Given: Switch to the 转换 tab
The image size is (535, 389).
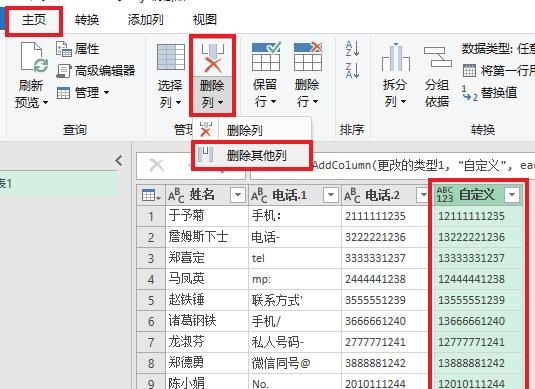Looking at the screenshot, I should click(87, 20).
